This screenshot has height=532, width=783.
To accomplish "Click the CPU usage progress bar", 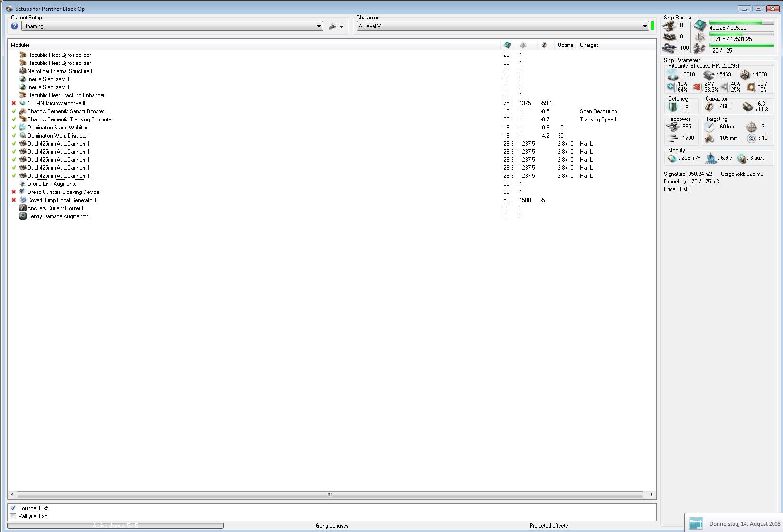I will (x=742, y=22).
